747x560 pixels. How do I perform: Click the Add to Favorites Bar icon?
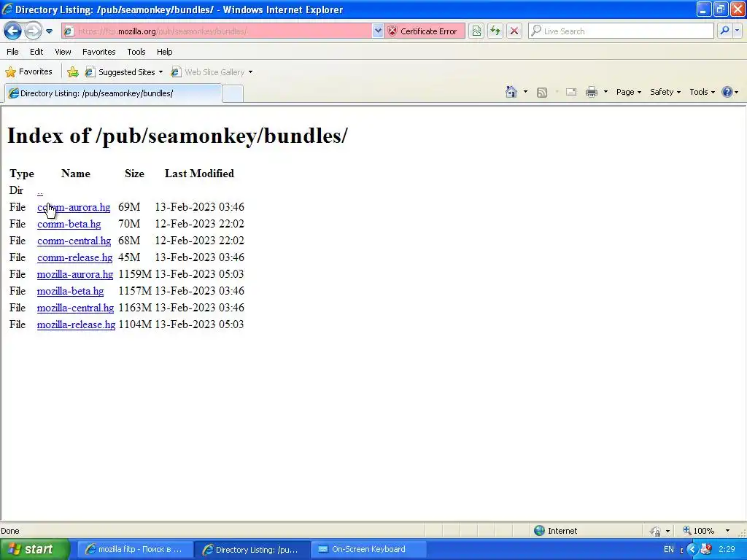point(73,72)
